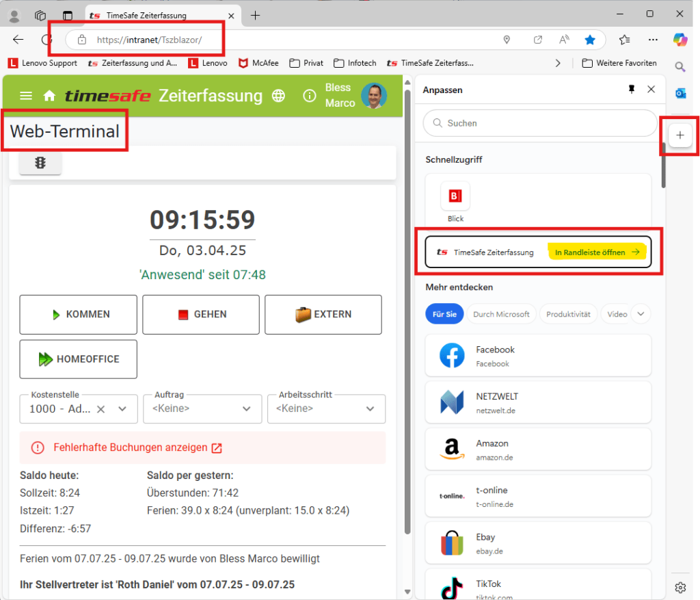Viewport: 700px width, 600px height.
Task: Open the info icon in header
Action: coord(310,96)
